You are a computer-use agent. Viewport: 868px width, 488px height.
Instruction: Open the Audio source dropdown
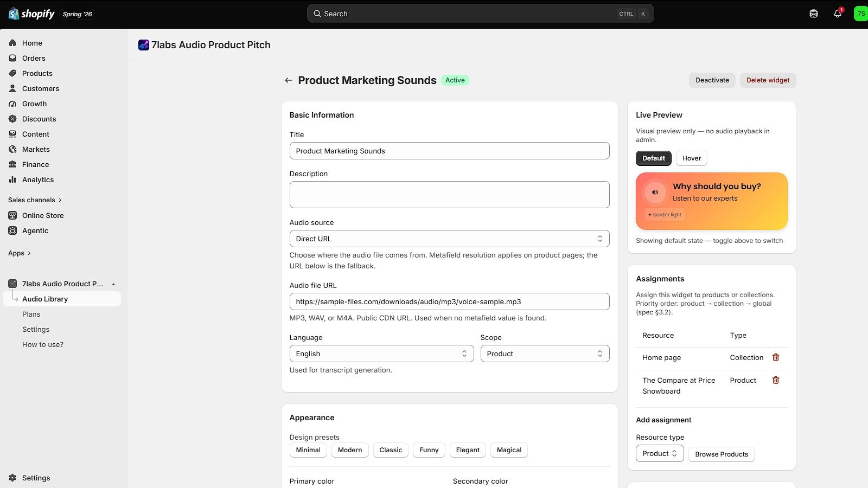(x=449, y=239)
